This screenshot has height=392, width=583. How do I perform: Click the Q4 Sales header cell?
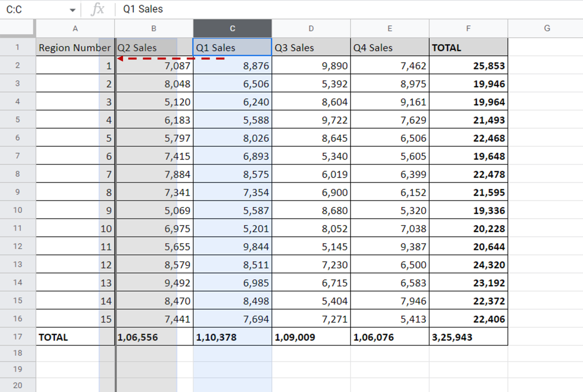pyautogui.click(x=390, y=47)
